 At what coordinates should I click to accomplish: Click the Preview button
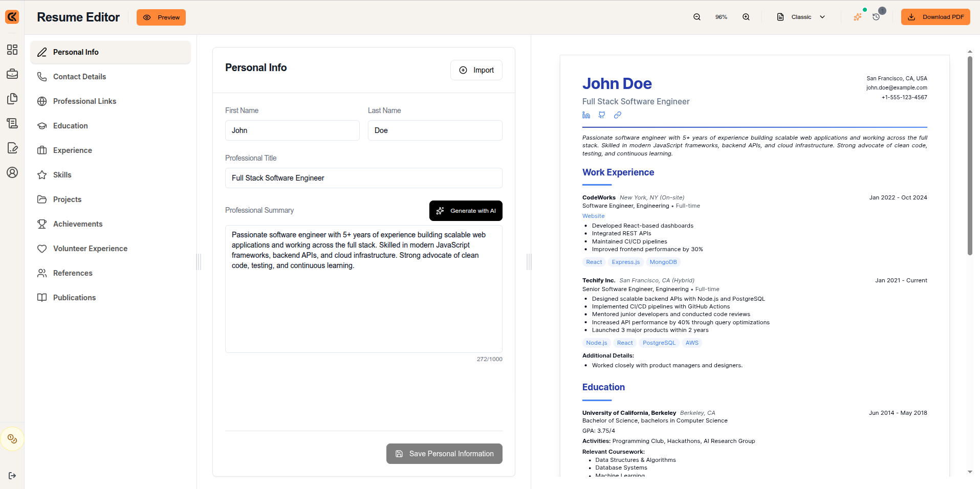(x=161, y=17)
